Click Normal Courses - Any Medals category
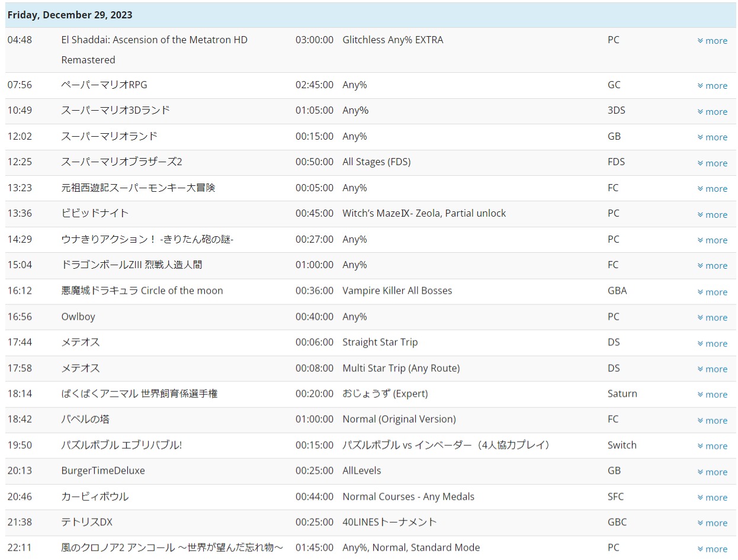Image resolution: width=738 pixels, height=560 pixels. point(408,497)
